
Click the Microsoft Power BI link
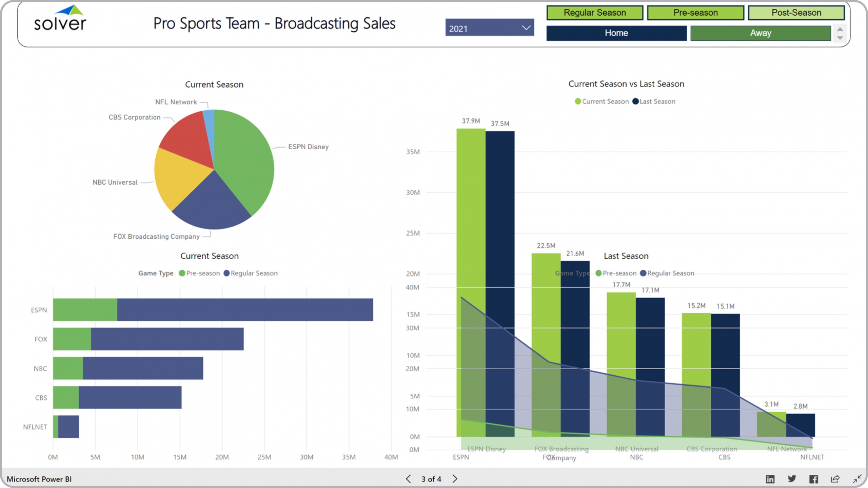point(39,479)
